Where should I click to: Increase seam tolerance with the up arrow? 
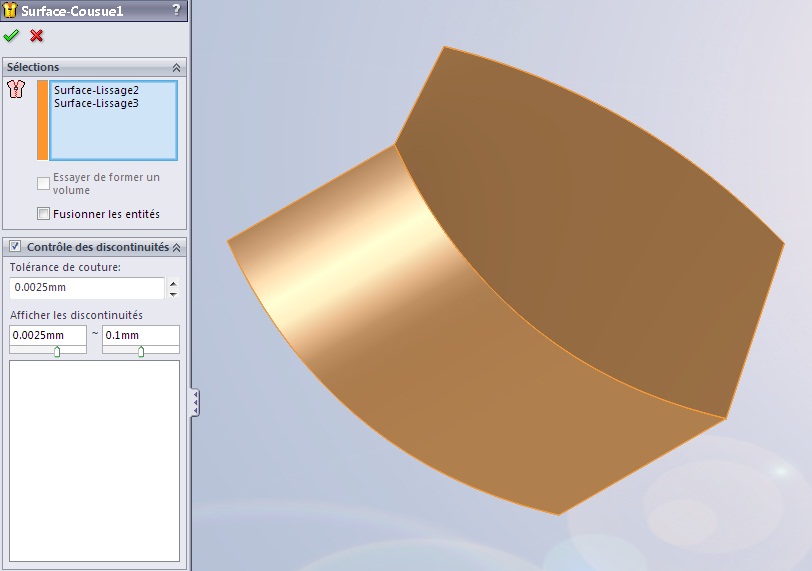173,283
